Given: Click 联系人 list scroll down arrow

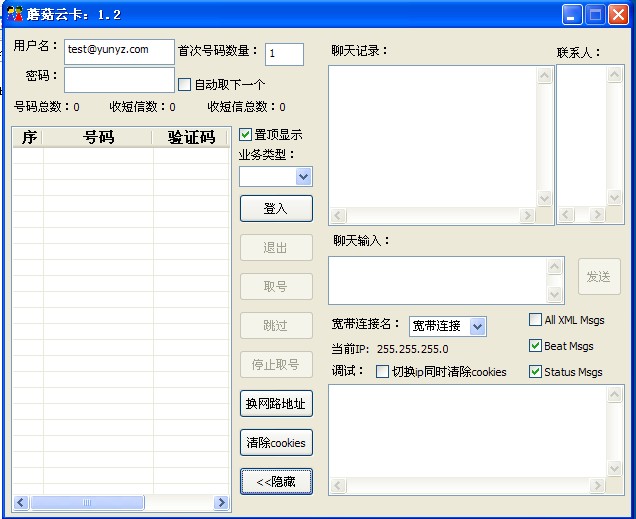Looking at the screenshot, I should 615,197.
